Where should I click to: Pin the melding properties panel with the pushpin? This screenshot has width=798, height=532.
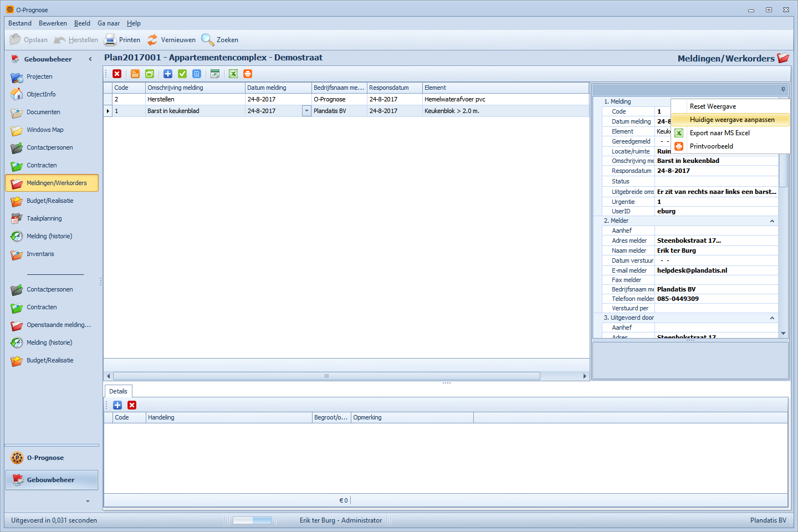click(783, 89)
